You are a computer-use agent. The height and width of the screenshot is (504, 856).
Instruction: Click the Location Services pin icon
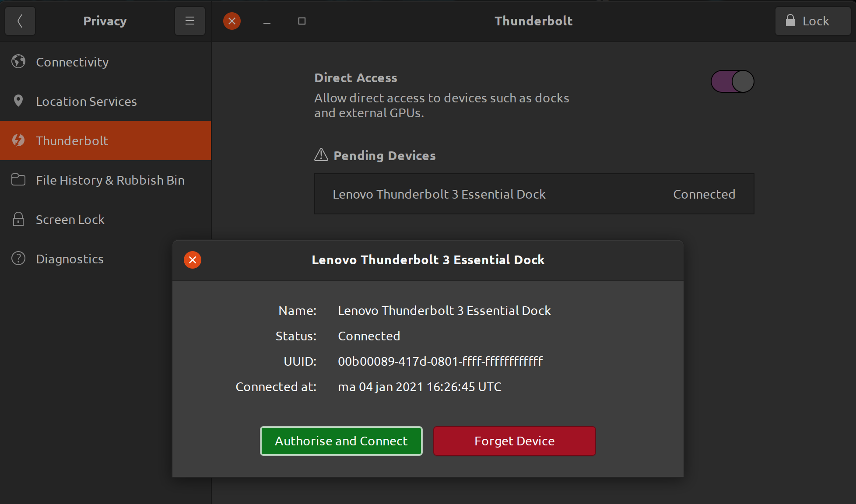click(18, 101)
